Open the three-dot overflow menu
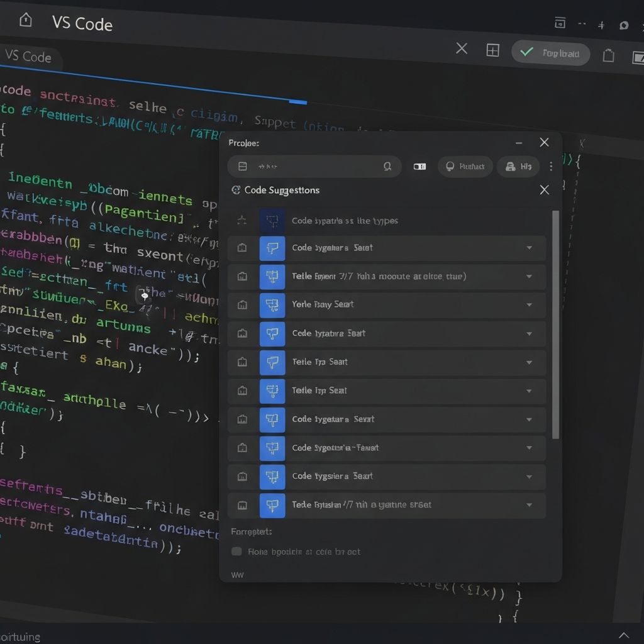 [x=552, y=166]
